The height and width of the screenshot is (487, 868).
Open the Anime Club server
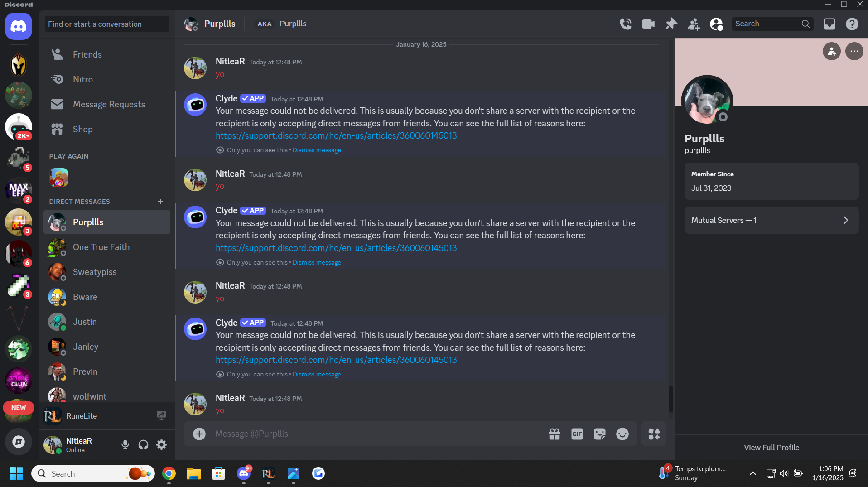19,381
